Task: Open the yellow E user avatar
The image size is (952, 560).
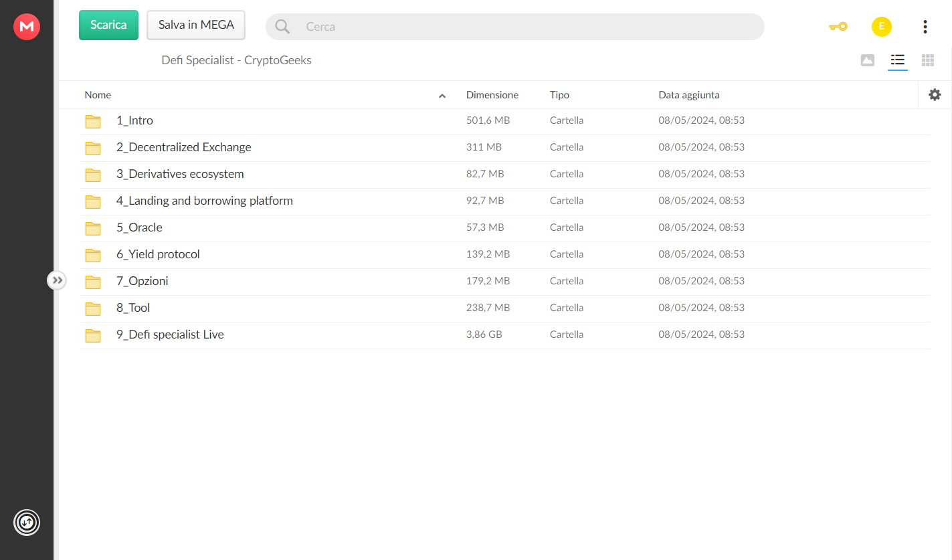Action: click(x=881, y=27)
